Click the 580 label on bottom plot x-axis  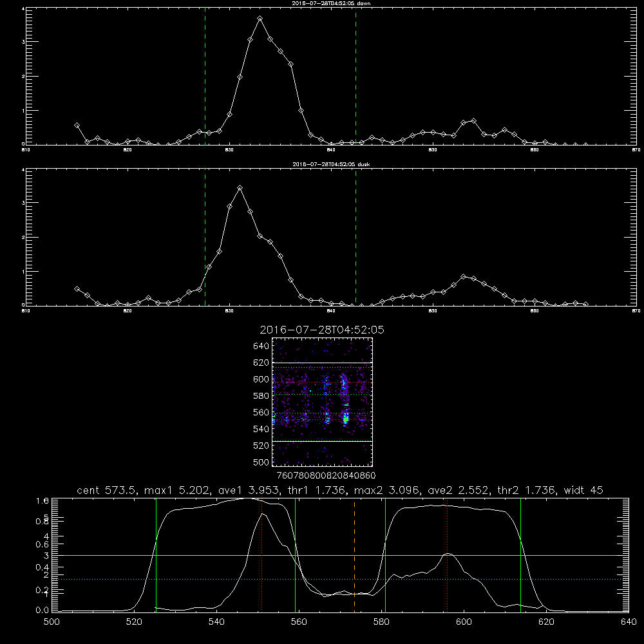coord(381,622)
